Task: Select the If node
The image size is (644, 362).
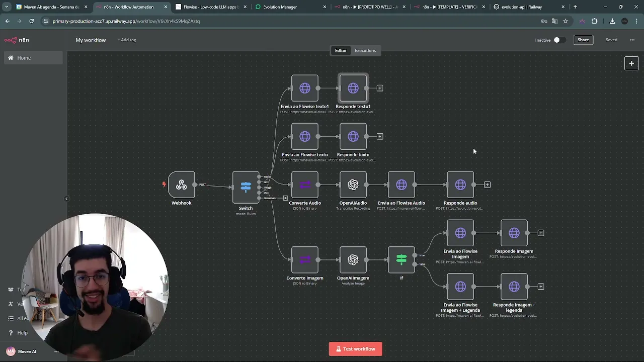Action: (401, 259)
